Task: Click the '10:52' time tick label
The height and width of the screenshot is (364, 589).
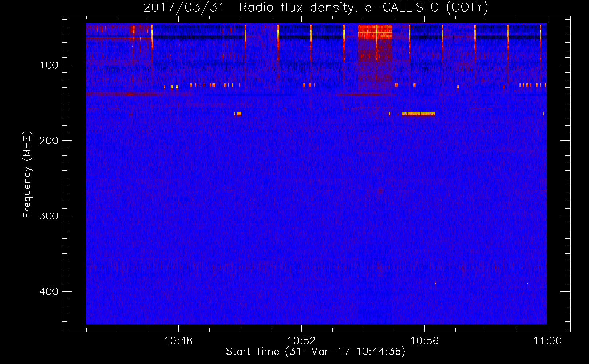Action: [301, 341]
